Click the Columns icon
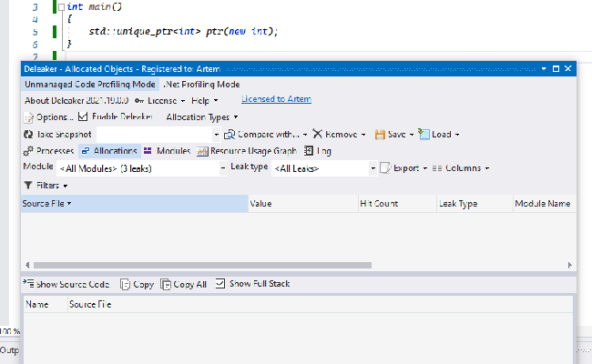This screenshot has height=364, width=592. pyautogui.click(x=437, y=168)
